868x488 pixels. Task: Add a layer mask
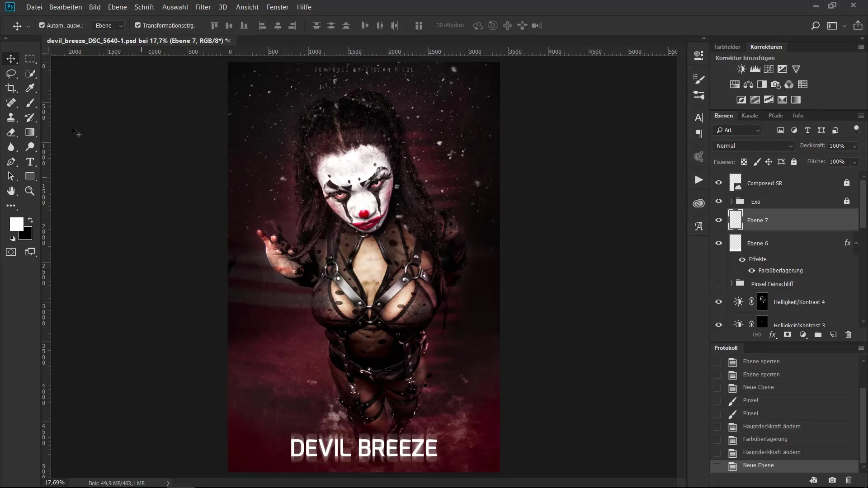point(788,335)
